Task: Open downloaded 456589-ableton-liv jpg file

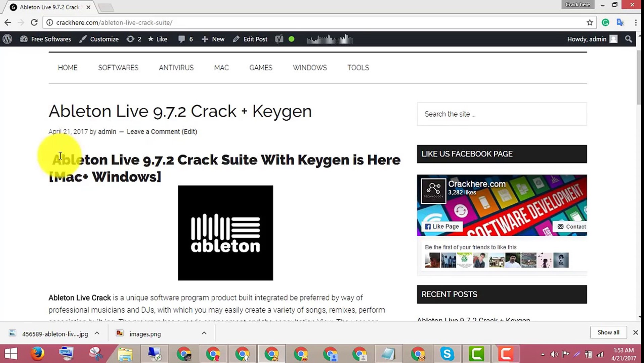Action: tap(49, 334)
